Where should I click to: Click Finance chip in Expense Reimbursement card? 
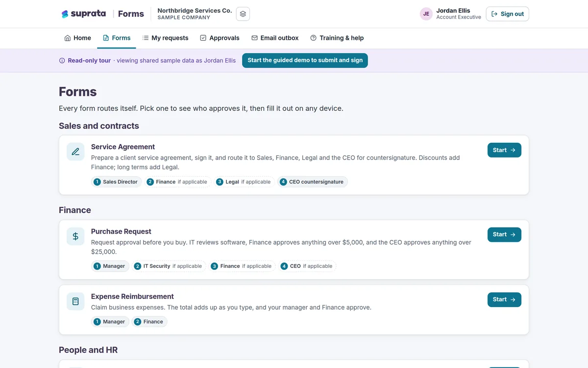click(149, 321)
